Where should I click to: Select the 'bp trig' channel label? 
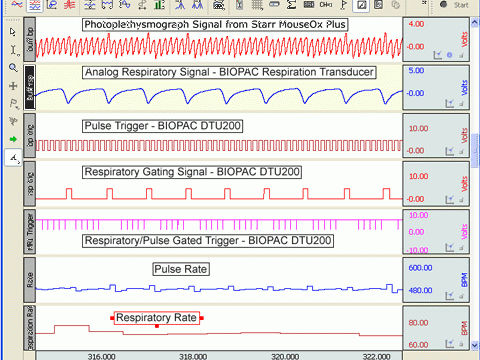coord(30,135)
